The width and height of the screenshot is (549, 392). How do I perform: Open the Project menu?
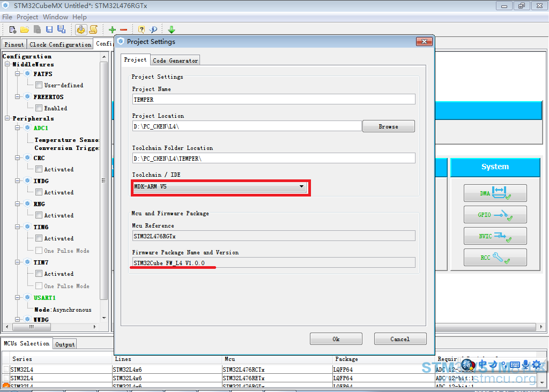(27, 17)
